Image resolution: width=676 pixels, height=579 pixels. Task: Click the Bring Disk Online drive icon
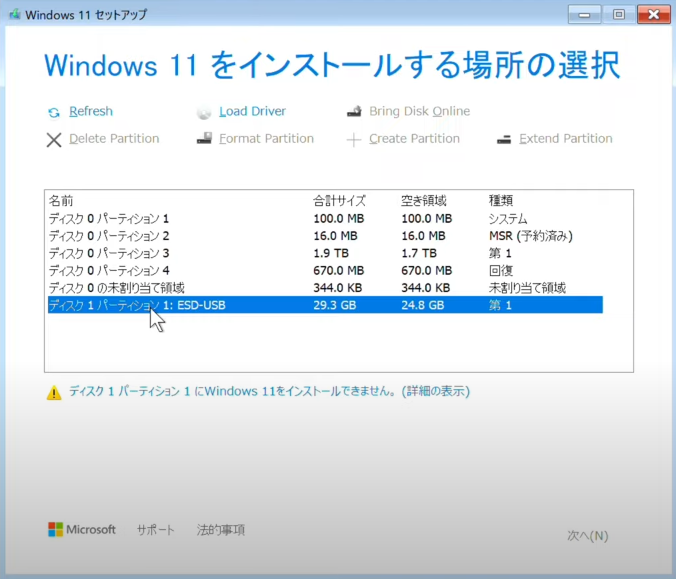354,112
